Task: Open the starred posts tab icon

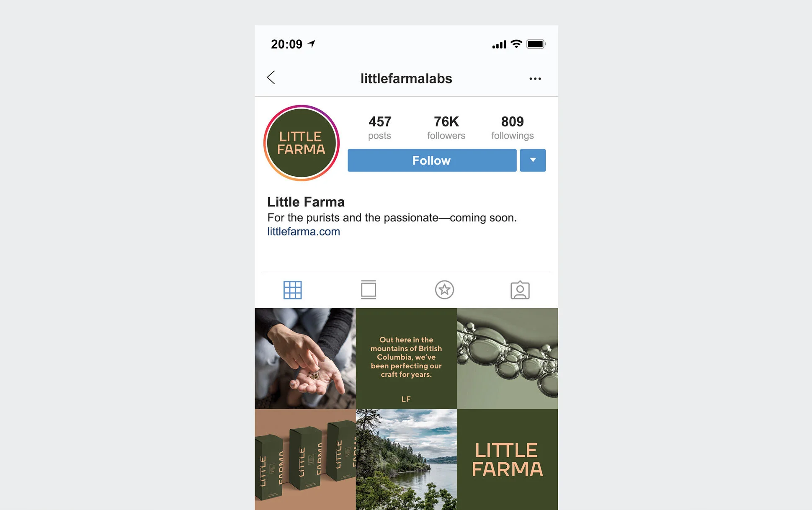Action: [444, 290]
